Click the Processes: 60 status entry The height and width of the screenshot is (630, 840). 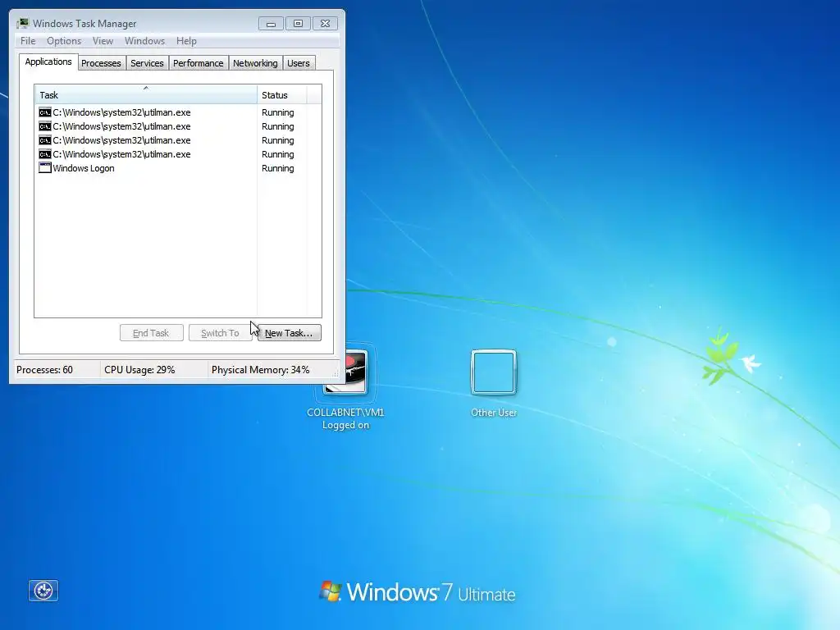coord(44,370)
